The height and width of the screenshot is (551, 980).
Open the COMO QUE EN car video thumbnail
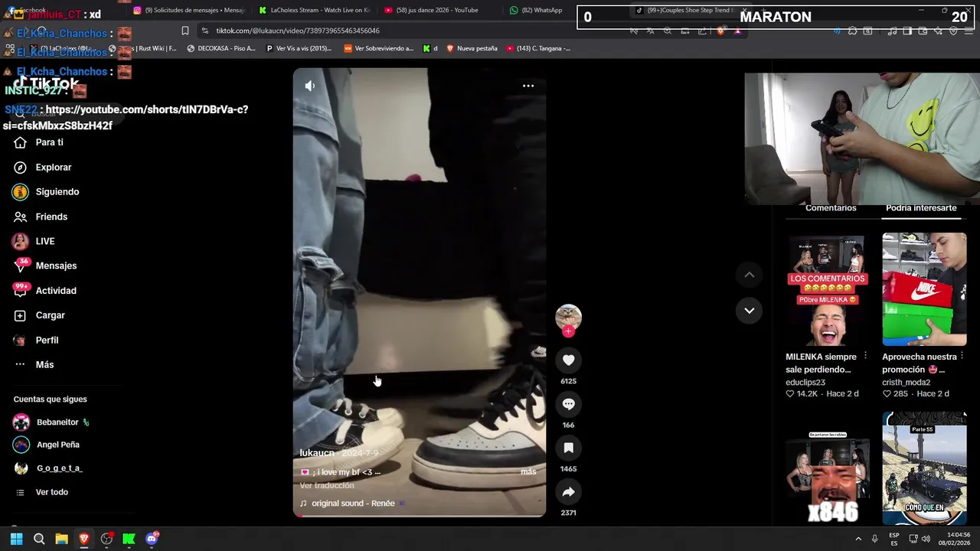(924, 468)
